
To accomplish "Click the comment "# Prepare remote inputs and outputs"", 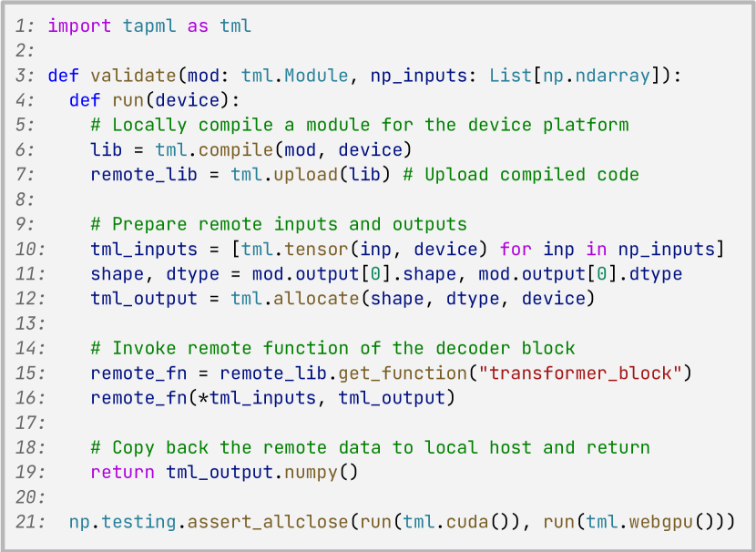I will pos(279,224).
